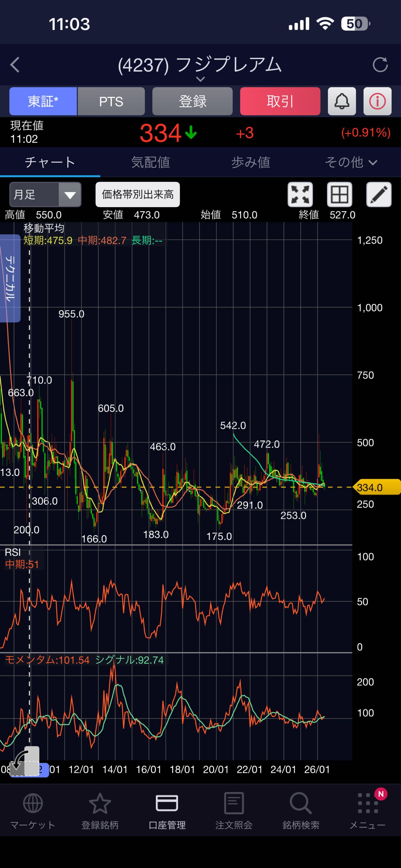This screenshot has height=868, width=401.
Task: Tap the シグナル:92.74 label
Action: point(130,660)
